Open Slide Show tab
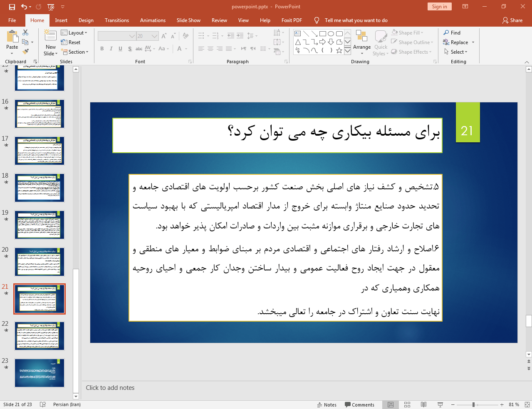This screenshot has height=409, width=532. click(188, 20)
